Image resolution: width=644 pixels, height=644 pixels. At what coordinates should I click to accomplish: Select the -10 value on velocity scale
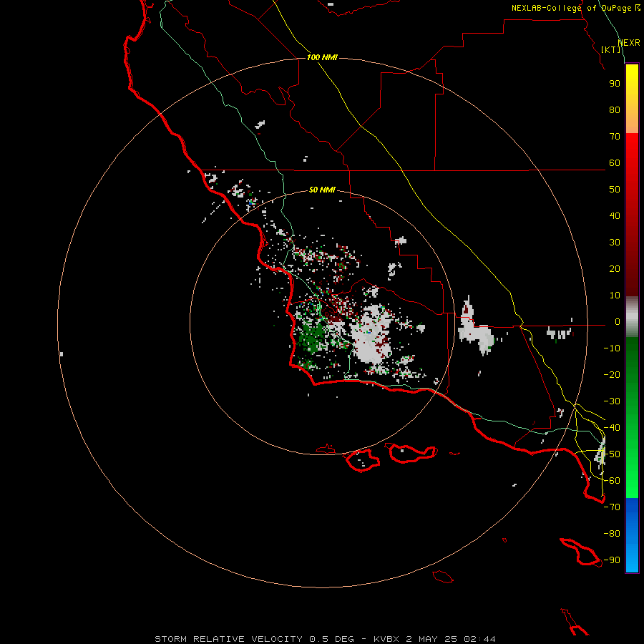click(x=612, y=348)
